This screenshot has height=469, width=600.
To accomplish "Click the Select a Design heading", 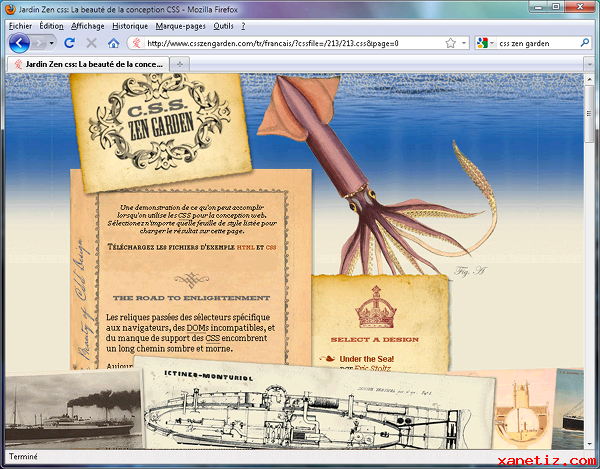I will 375,340.
